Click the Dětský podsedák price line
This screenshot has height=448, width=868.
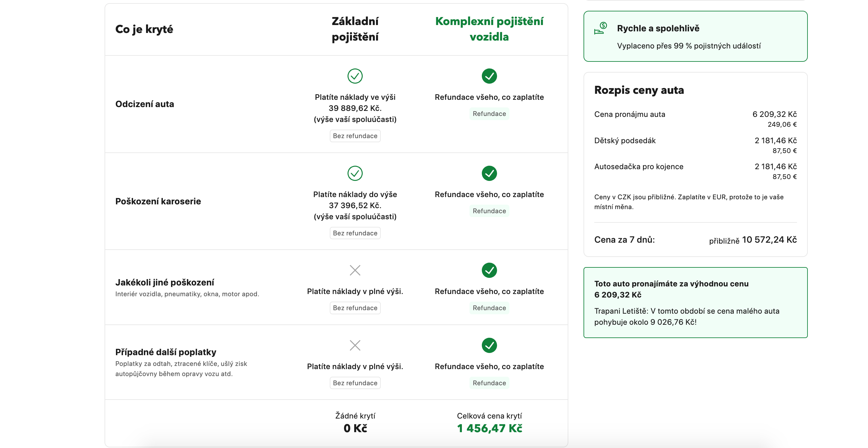point(695,141)
